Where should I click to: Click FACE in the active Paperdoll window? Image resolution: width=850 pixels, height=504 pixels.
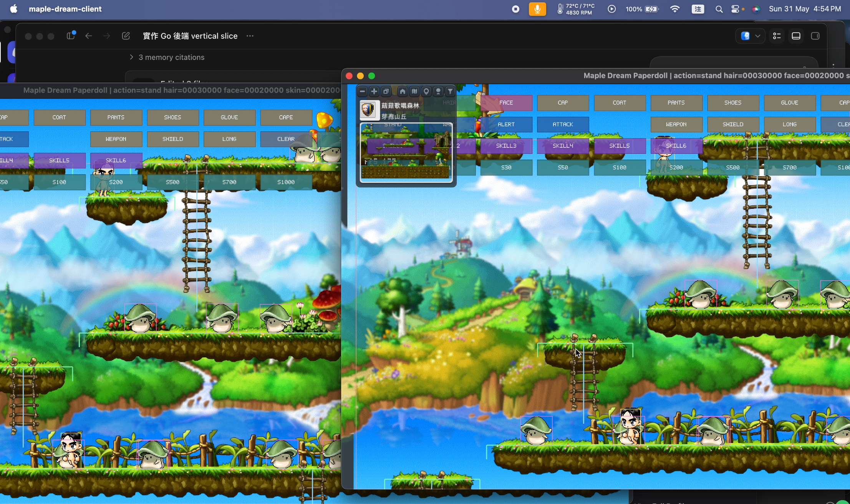506,103
